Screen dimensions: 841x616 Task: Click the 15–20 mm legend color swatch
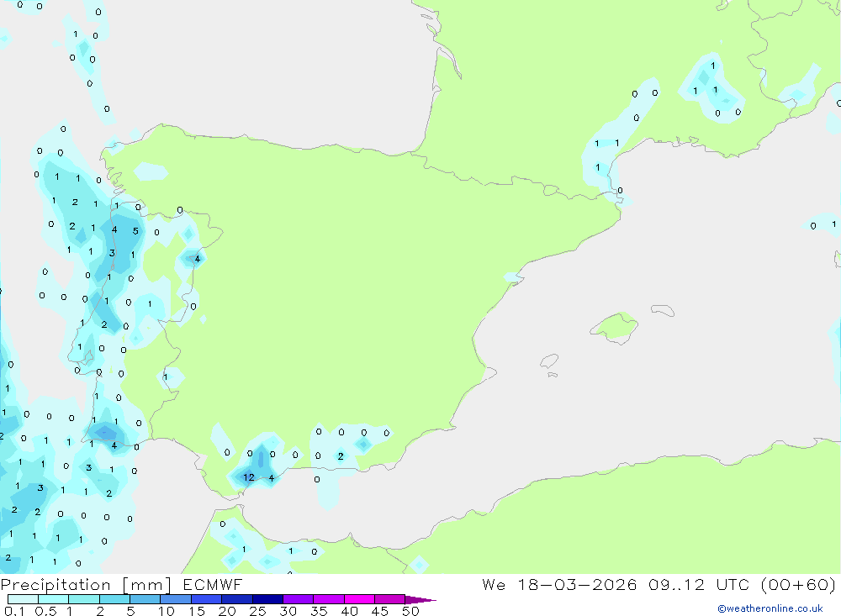pos(206,600)
